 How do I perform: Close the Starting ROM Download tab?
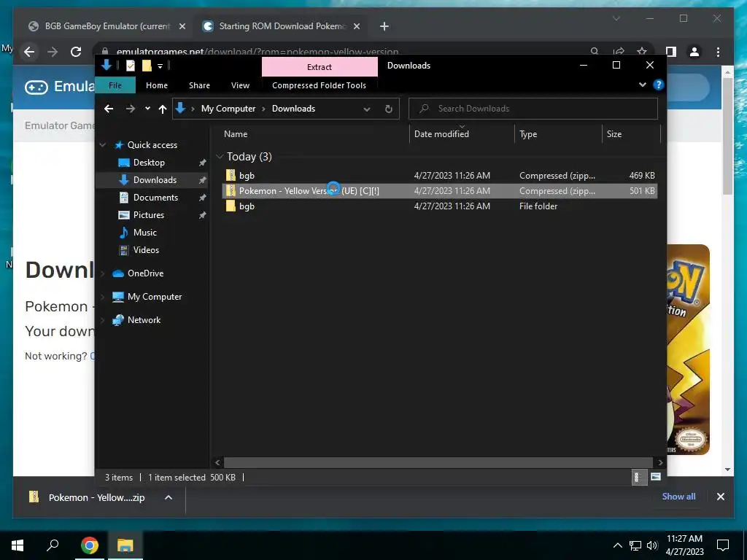click(x=356, y=26)
